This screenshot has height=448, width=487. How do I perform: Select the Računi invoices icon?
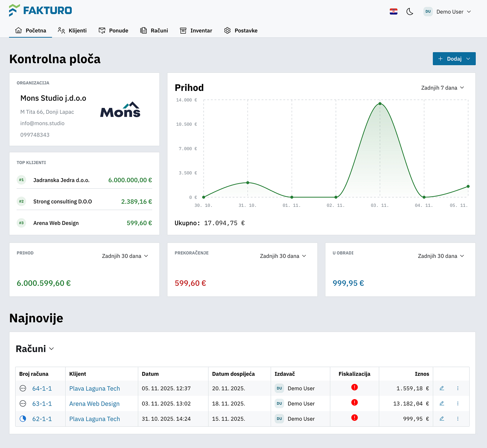[x=143, y=30]
